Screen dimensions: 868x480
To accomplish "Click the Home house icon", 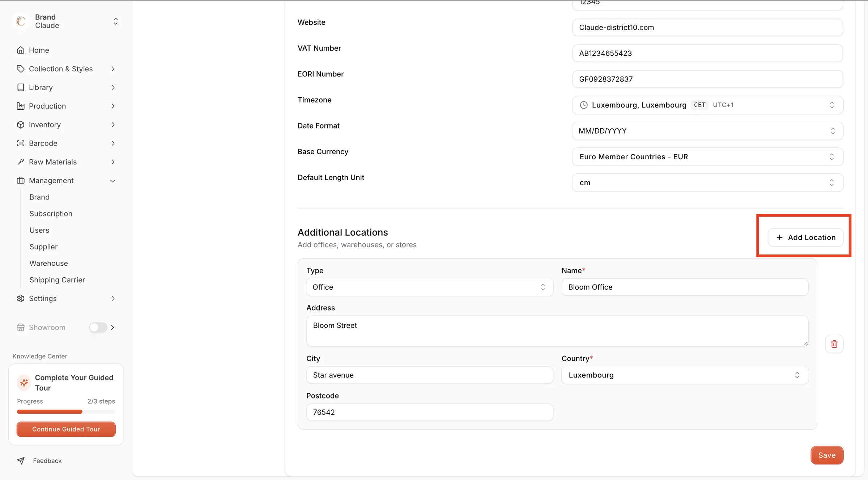I will coord(21,50).
